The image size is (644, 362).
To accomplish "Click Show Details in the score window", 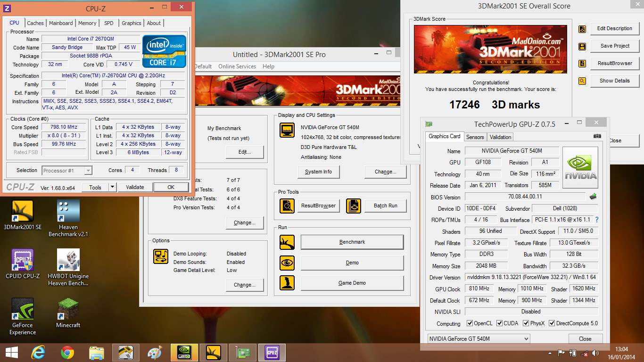I will (x=615, y=81).
